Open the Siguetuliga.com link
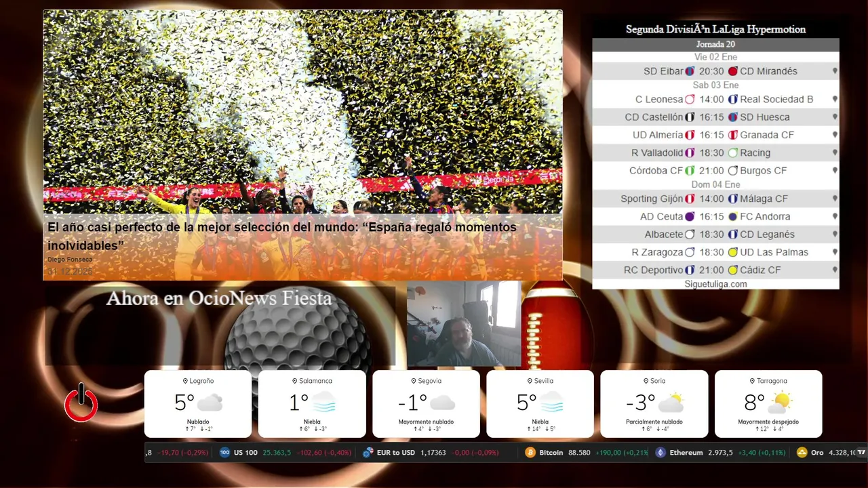This screenshot has height=488, width=868. pyautogui.click(x=715, y=284)
